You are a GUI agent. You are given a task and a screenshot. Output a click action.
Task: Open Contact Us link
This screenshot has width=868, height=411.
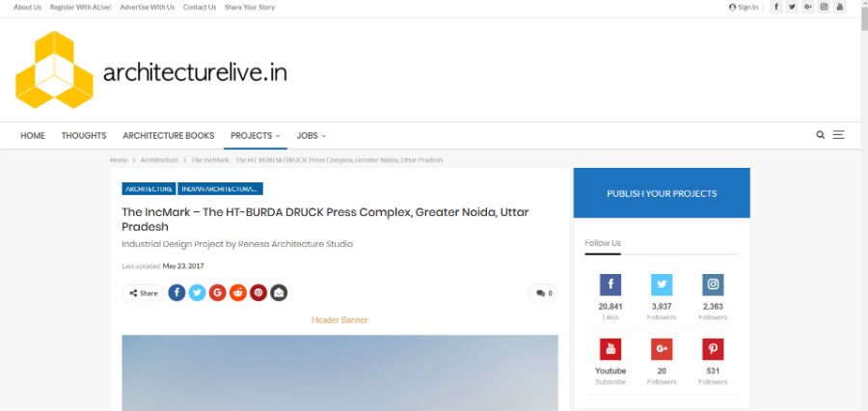tap(200, 7)
